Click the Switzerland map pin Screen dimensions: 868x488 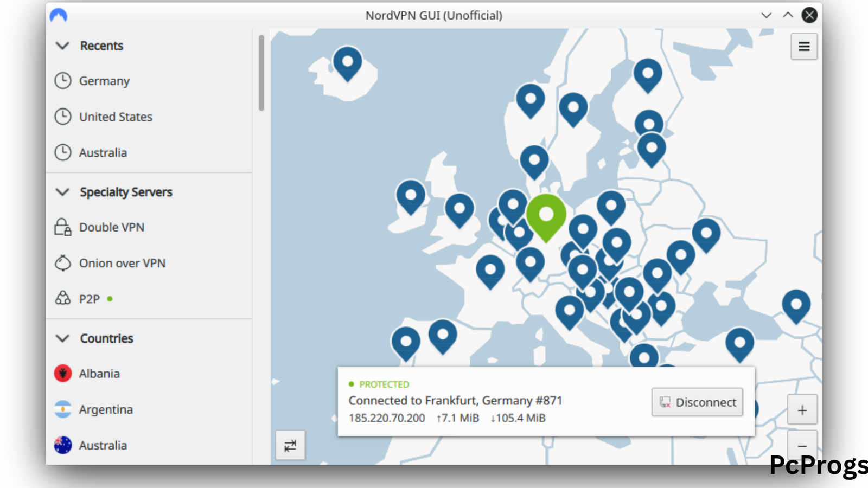click(x=530, y=265)
